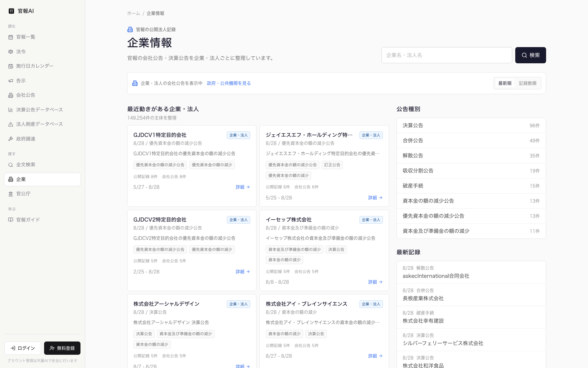Screen dimensions: 588x368
Task: Select 決算公告 category with 96件
Action: pos(471,125)
